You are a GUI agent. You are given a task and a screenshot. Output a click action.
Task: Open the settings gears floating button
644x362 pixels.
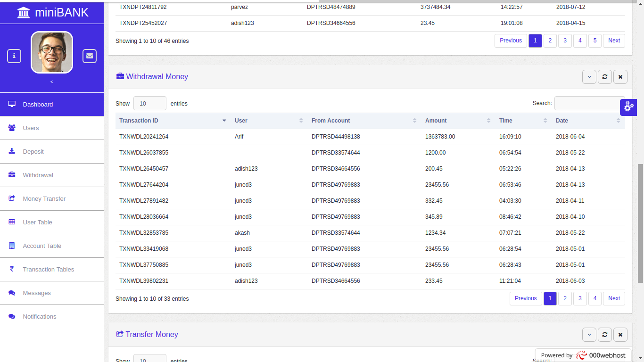click(628, 107)
